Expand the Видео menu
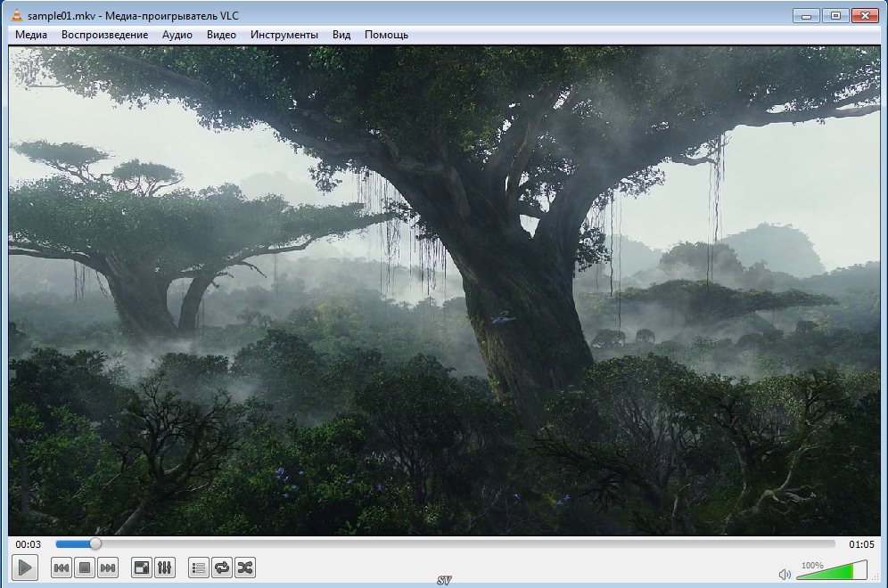Image resolution: width=888 pixels, height=588 pixels. click(x=221, y=35)
